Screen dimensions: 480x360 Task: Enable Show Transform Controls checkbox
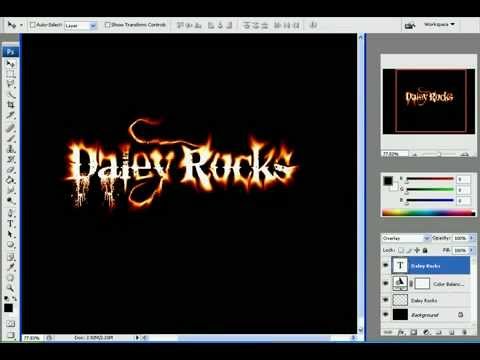[107, 25]
